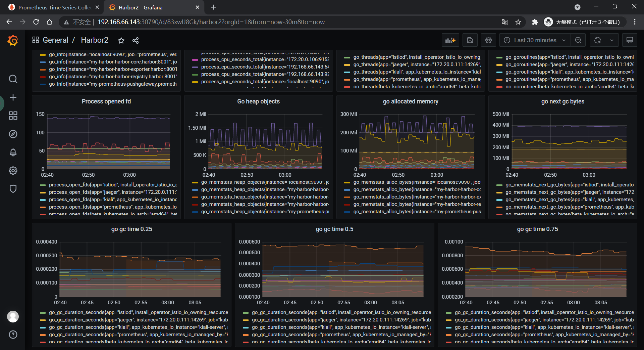Open the Create plus menu in sidebar
The image size is (644, 350).
click(13, 97)
